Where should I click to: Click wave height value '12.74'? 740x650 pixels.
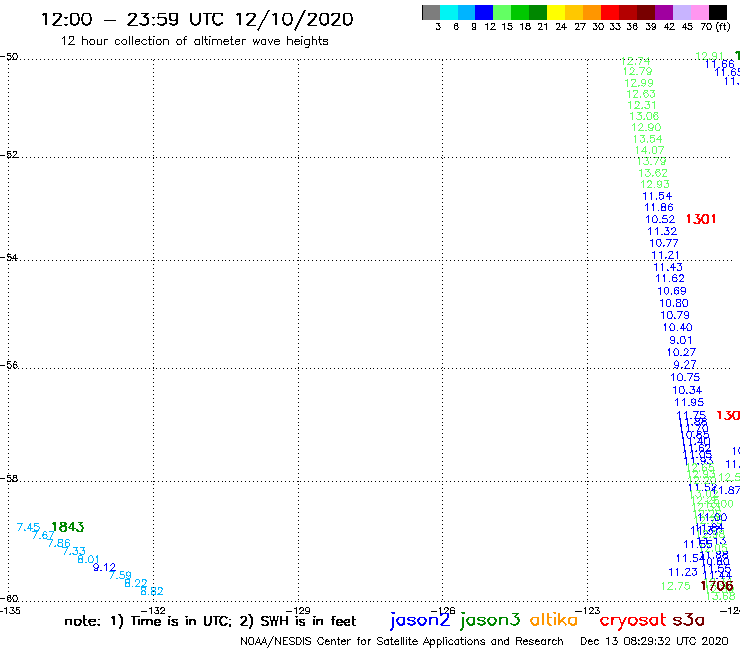[635, 61]
